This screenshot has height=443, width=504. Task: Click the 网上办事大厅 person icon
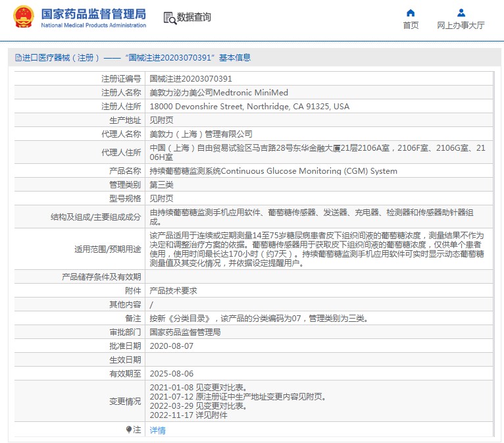pyautogui.click(x=461, y=13)
